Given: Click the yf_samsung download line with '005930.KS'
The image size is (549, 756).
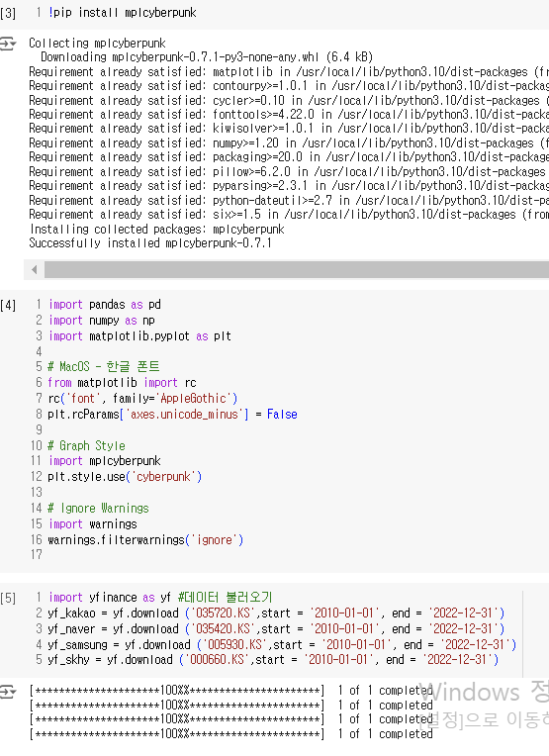Looking at the screenshot, I should tap(282, 644).
